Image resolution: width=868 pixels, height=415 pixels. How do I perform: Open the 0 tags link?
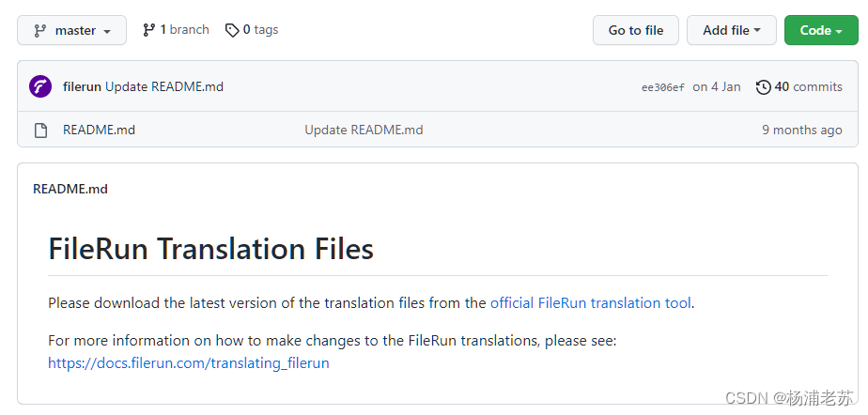coord(252,30)
